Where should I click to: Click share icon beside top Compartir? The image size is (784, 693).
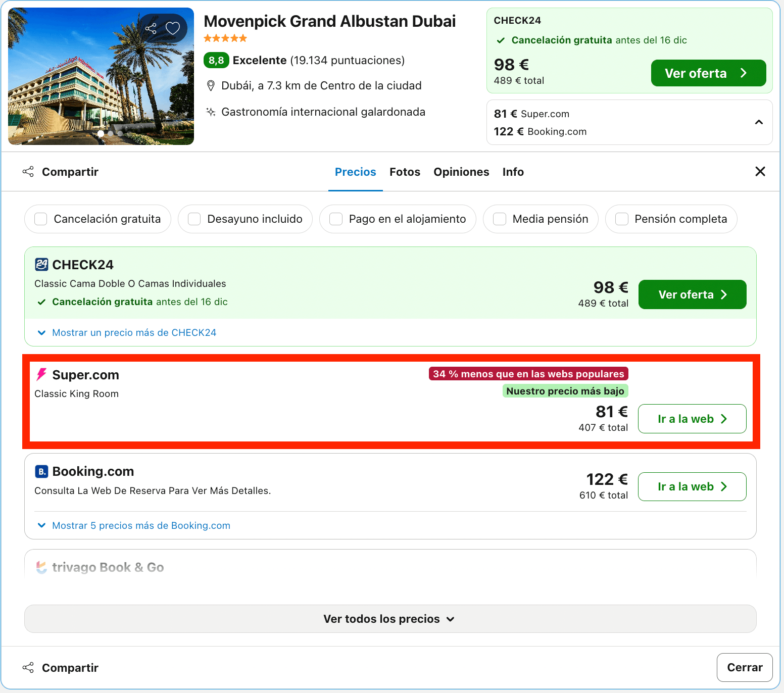[x=28, y=172]
